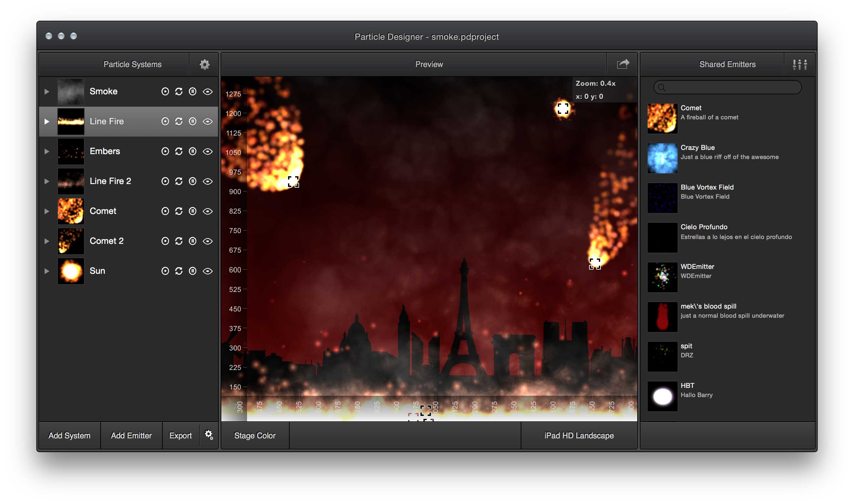Select the HBT shared emitter

[727, 396]
